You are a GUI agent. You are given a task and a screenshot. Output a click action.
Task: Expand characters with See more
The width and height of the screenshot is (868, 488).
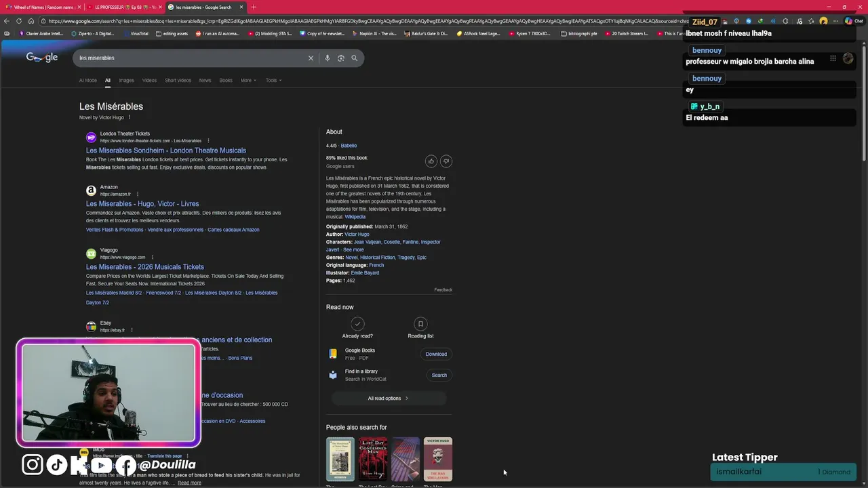[x=353, y=250]
